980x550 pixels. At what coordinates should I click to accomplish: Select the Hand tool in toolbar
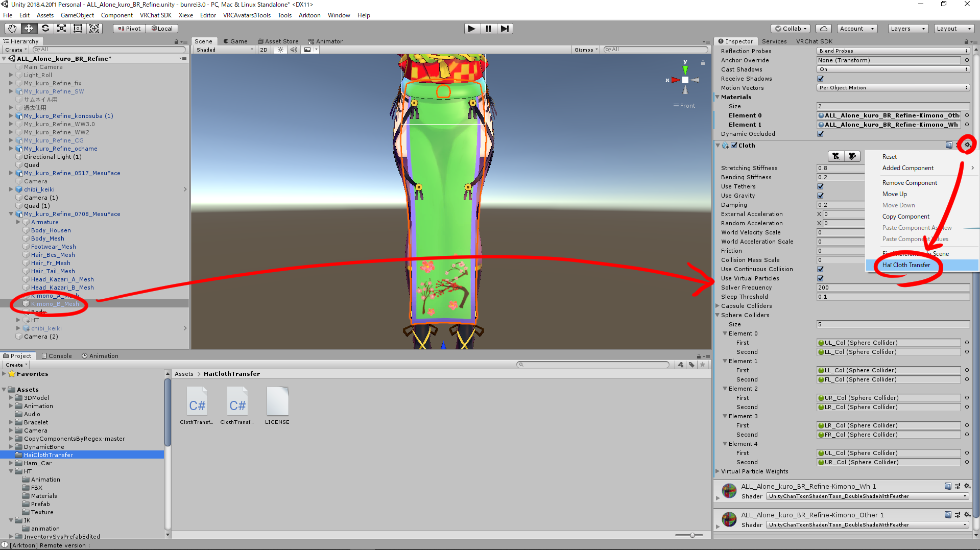tap(12, 29)
